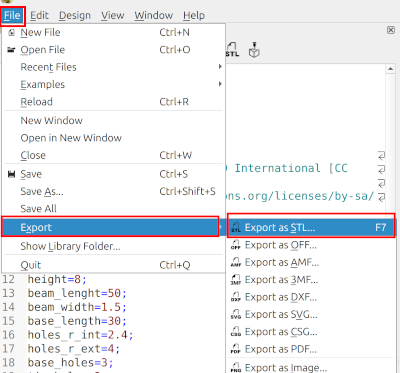
Task: Open the Design menu
Action: [x=75, y=16]
